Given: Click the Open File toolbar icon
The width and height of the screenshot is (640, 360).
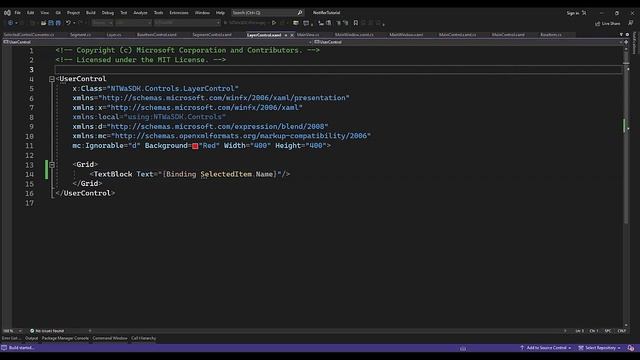Looking at the screenshot, I should pos(43,23).
